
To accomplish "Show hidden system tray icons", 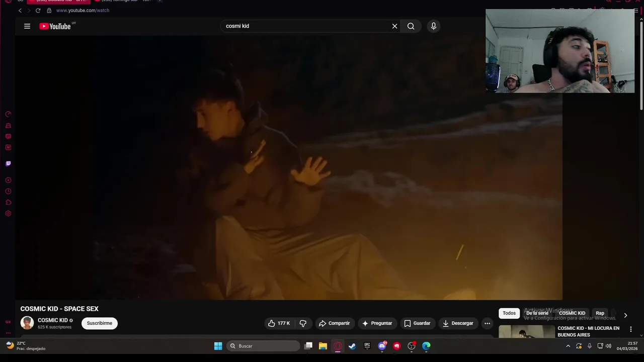I will pos(568,346).
